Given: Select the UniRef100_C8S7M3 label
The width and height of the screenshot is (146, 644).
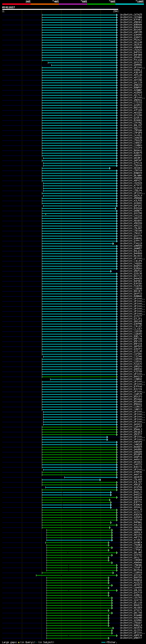Looking at the screenshot, I should [131, 598].
